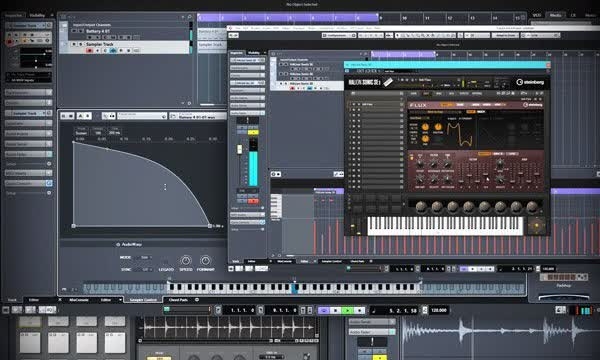The width and height of the screenshot is (600, 360).
Task: Toggle the blue monitor button on Sampler Track
Action: point(113,50)
